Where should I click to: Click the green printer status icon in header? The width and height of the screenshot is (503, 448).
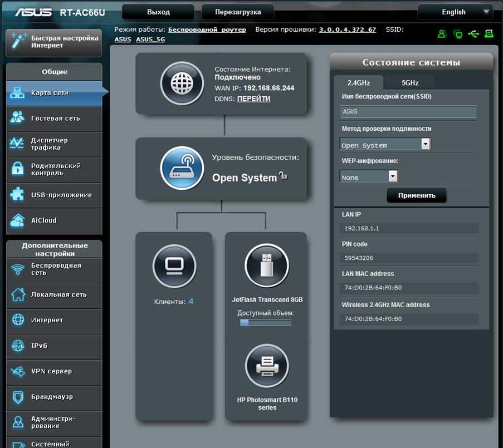[489, 33]
